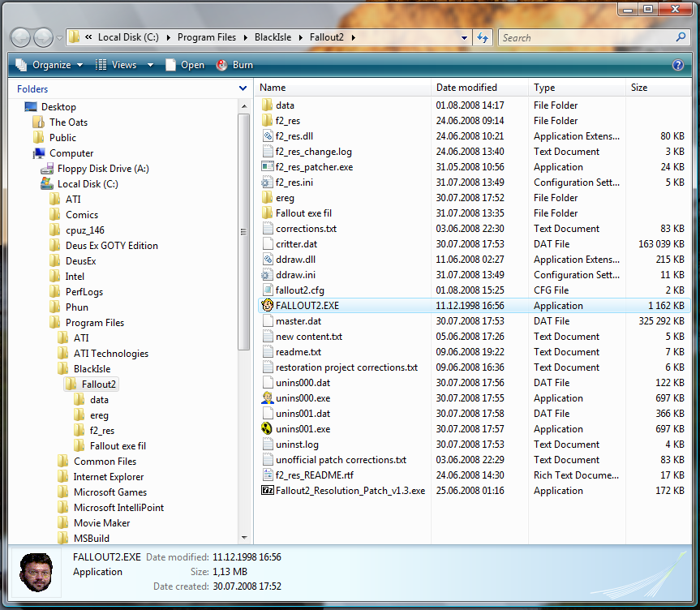Click the Floppy Disk Drive (A:) icon
Screen dimensions: 700x610
pos(47,169)
